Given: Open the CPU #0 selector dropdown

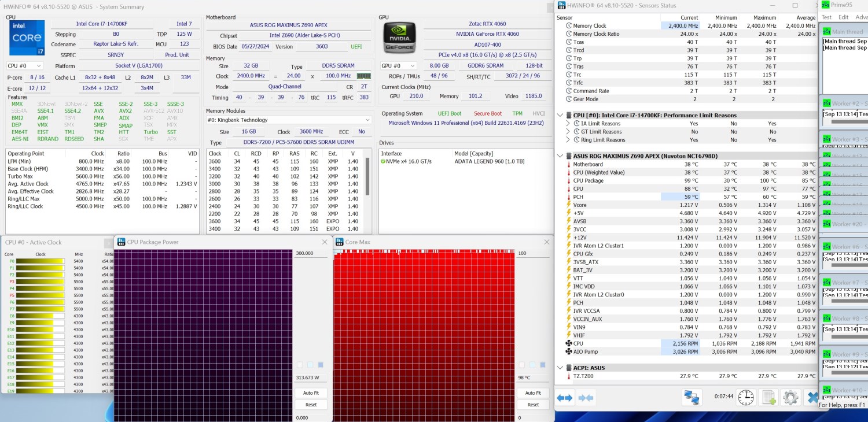Looking at the screenshot, I should point(24,66).
